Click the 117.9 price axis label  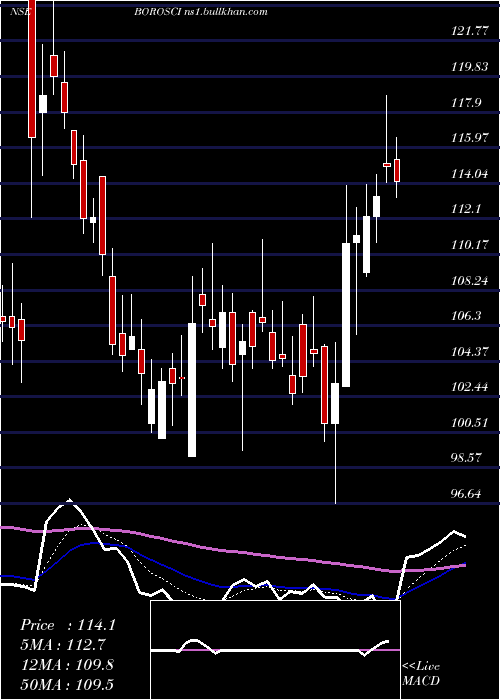467,103
